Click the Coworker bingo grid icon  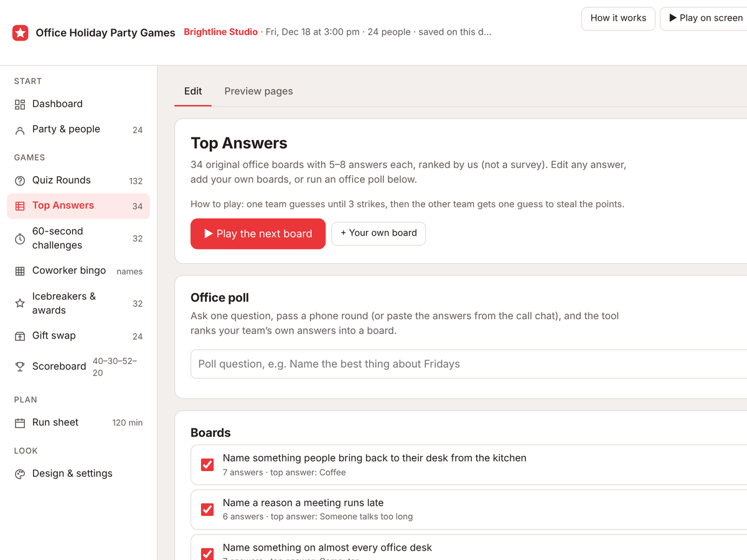coord(20,271)
